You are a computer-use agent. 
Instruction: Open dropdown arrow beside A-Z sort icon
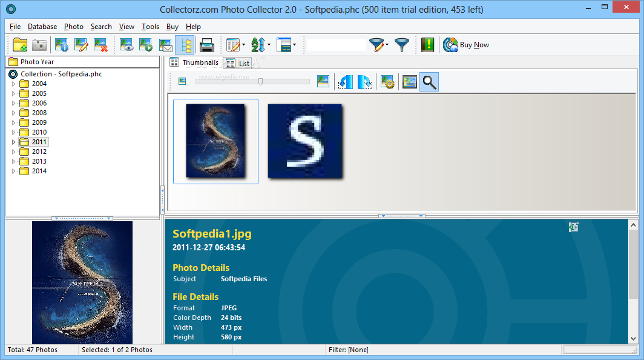click(x=269, y=45)
